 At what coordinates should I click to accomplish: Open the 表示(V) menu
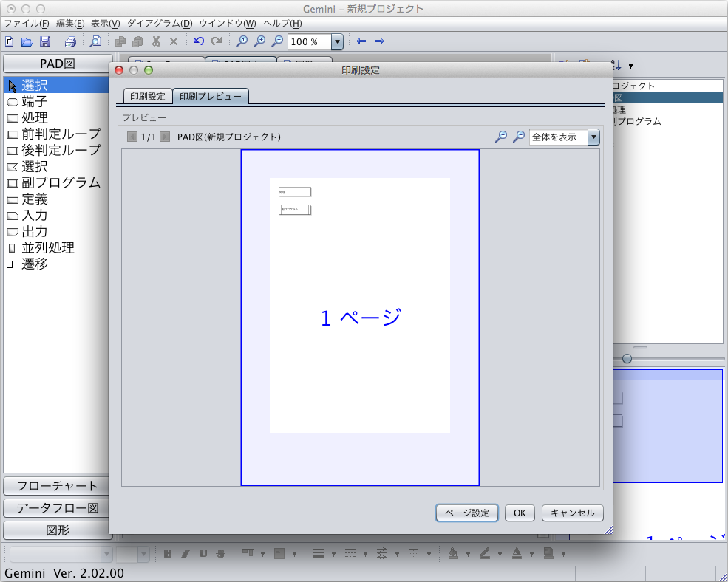(106, 23)
